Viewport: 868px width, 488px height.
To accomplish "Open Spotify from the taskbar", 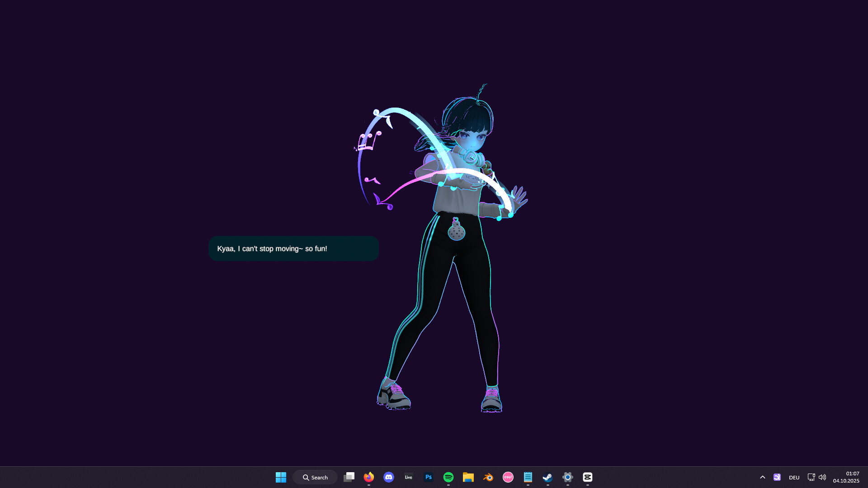I will click(448, 477).
